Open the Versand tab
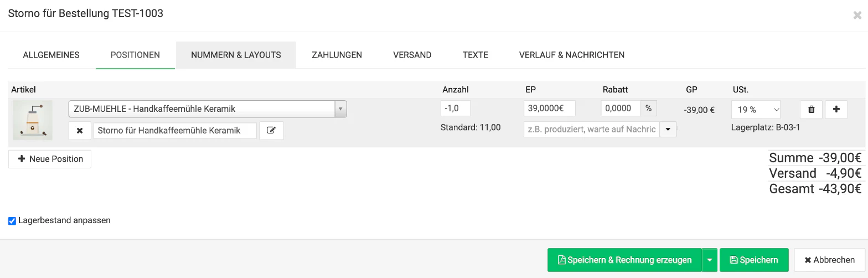Screen dimensions: 868x278 [x=412, y=55]
